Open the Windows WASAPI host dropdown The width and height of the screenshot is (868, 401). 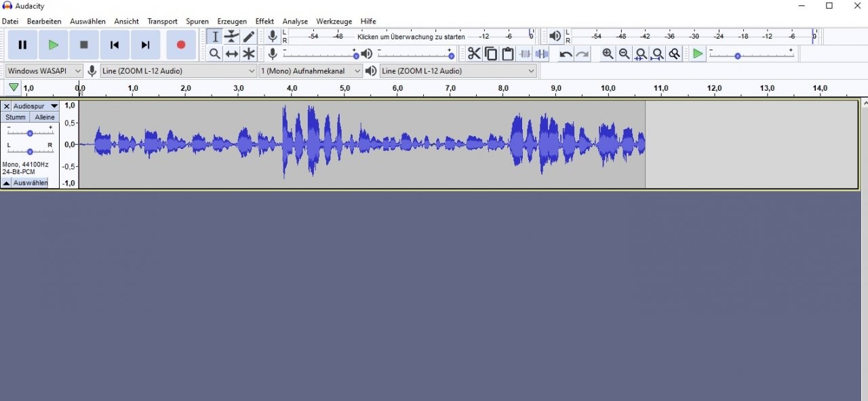[x=44, y=70]
